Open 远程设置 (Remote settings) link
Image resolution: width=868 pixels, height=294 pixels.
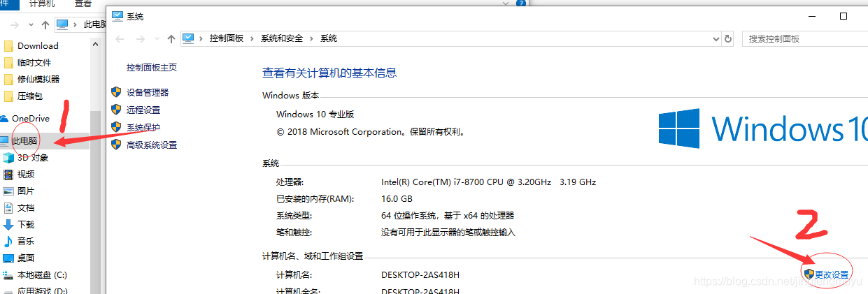(x=143, y=110)
